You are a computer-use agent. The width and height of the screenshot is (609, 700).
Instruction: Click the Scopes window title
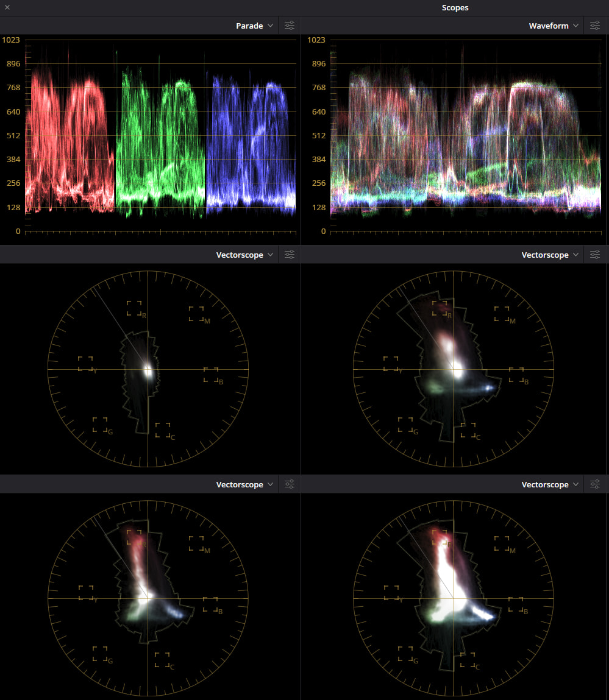(455, 7)
